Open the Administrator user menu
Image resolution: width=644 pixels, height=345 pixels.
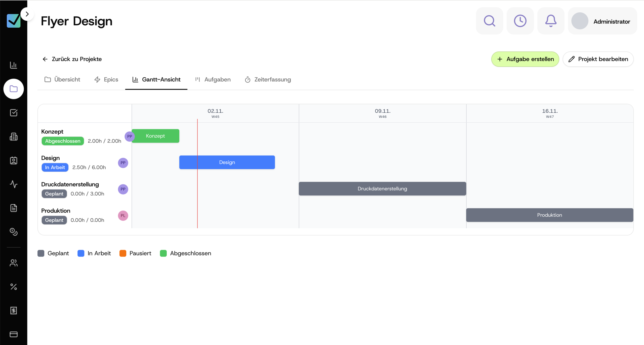click(x=602, y=21)
